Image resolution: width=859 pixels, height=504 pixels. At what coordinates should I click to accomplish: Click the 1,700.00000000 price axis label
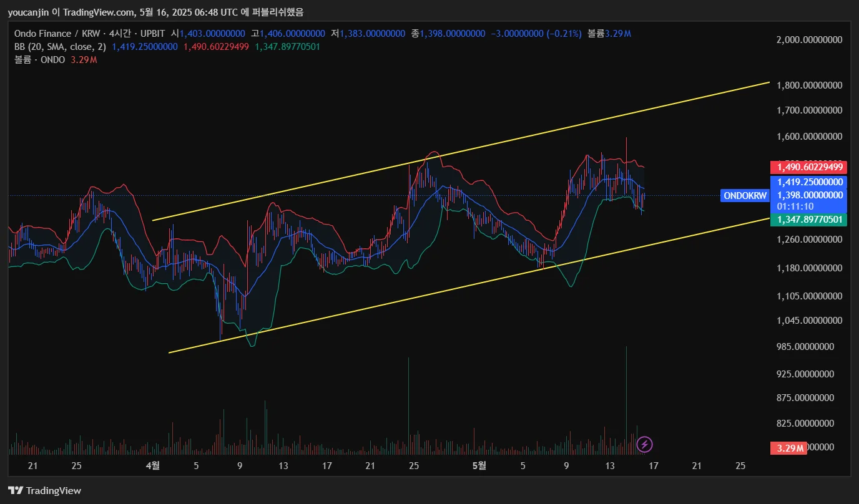[x=809, y=110]
